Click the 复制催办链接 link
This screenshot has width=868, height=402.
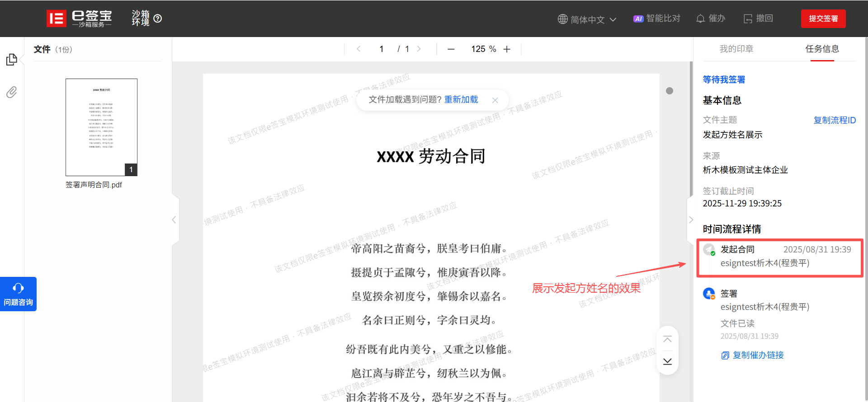pos(753,355)
